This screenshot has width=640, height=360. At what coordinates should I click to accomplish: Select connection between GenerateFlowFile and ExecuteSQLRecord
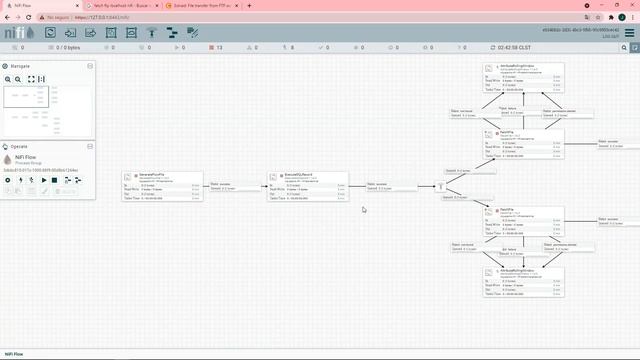pyautogui.click(x=235, y=186)
